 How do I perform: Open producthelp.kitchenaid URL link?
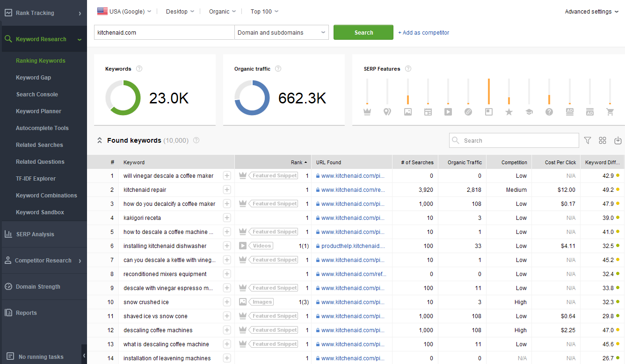(x=353, y=246)
